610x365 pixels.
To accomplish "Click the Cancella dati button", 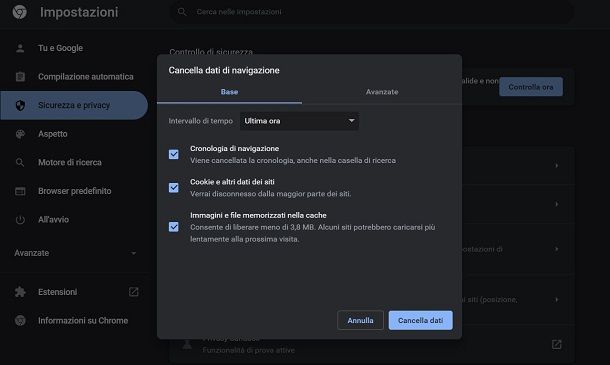I will pos(421,320).
